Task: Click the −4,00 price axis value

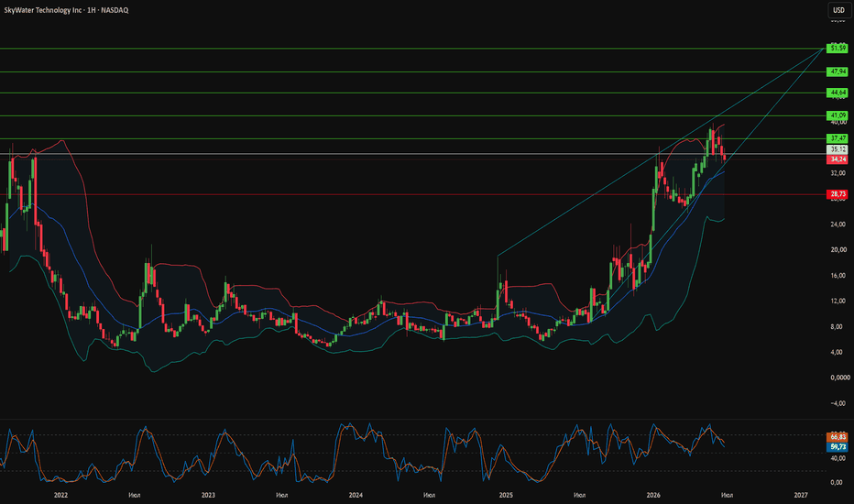Action: tap(838, 403)
